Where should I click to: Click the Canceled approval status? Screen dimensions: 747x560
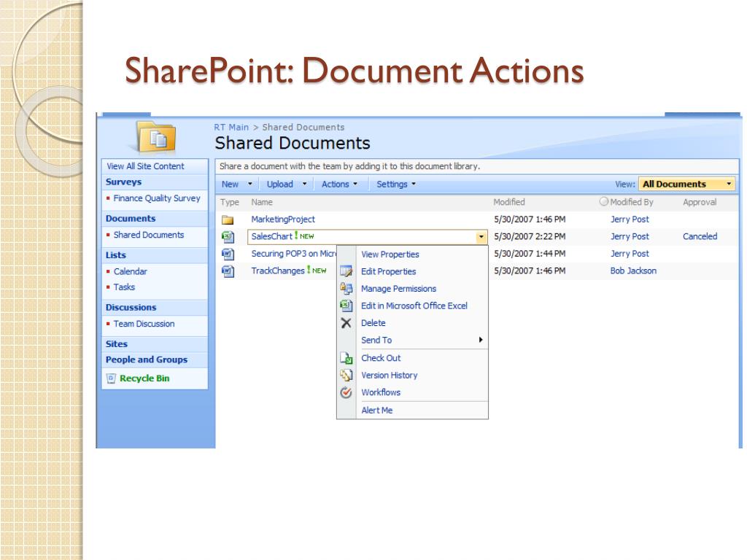[700, 237]
